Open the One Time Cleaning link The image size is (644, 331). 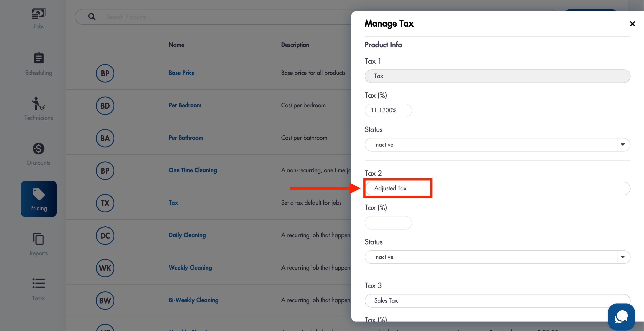tap(193, 170)
